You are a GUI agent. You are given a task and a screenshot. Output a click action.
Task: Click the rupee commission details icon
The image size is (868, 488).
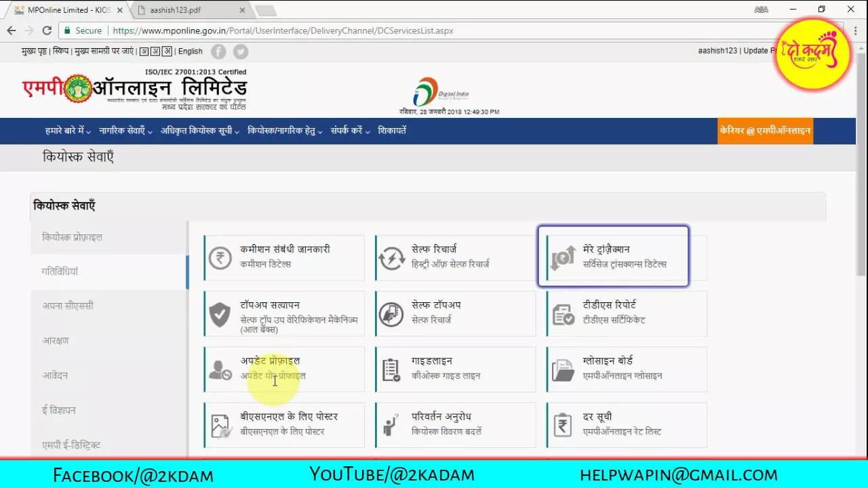coord(220,258)
